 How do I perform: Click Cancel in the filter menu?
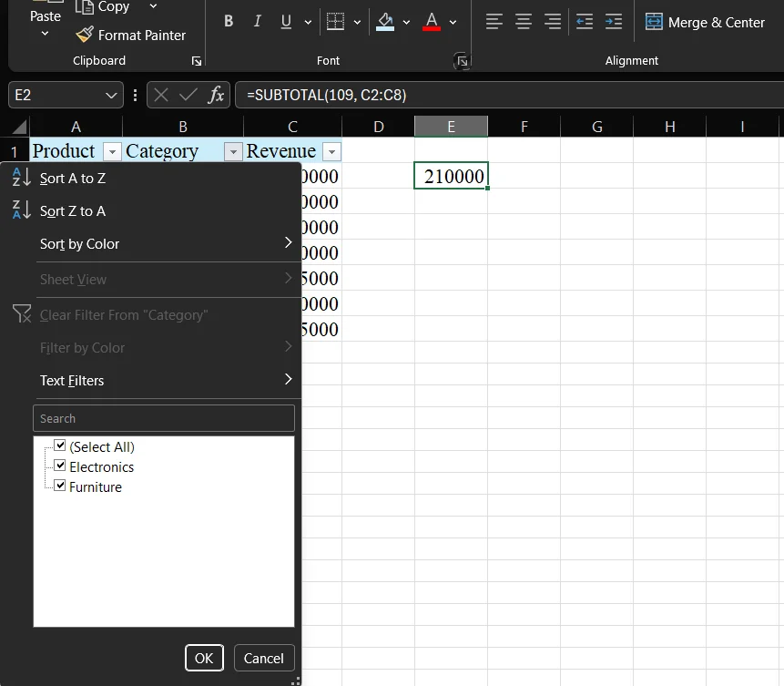264,658
